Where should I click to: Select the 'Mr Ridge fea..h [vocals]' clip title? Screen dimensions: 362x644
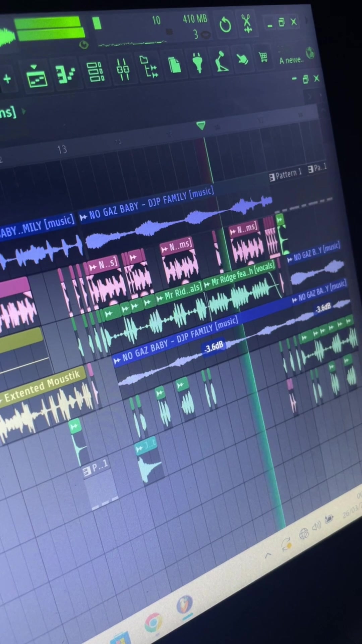coord(243,274)
